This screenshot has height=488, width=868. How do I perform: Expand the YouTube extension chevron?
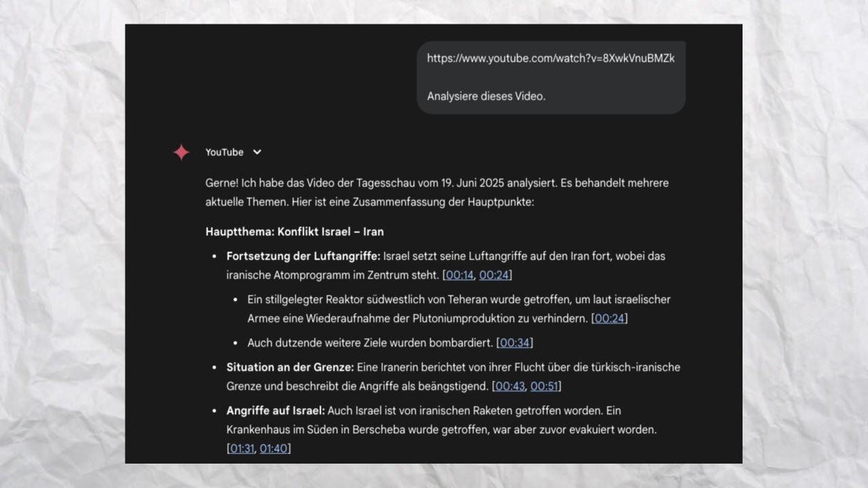click(257, 152)
